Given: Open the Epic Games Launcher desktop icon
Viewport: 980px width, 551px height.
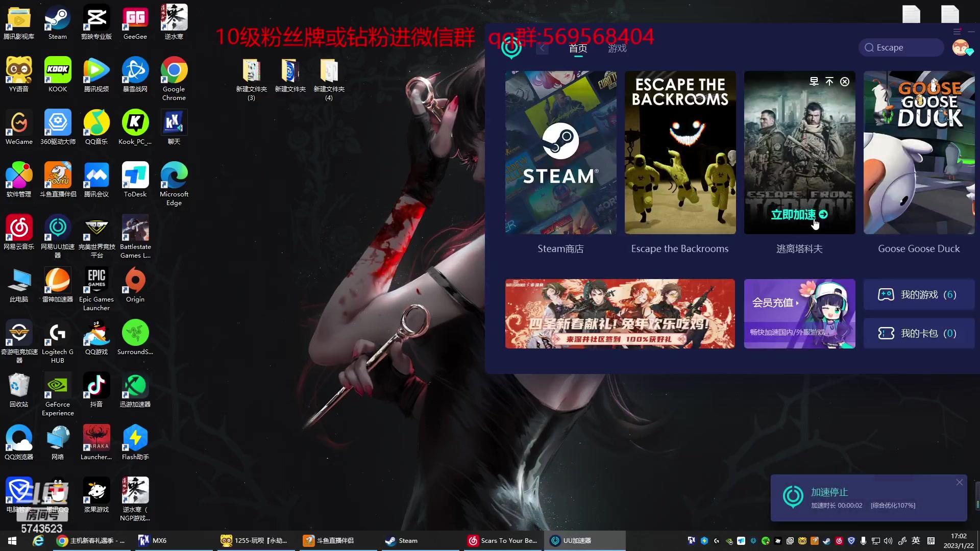Looking at the screenshot, I should (96, 289).
